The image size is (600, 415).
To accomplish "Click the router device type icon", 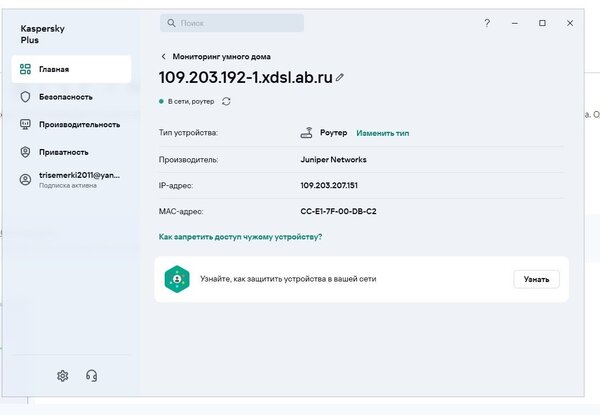I will coord(308,132).
